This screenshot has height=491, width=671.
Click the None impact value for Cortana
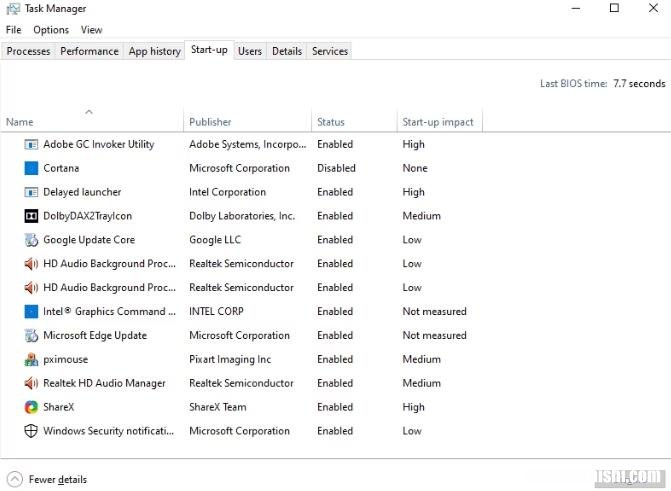415,168
